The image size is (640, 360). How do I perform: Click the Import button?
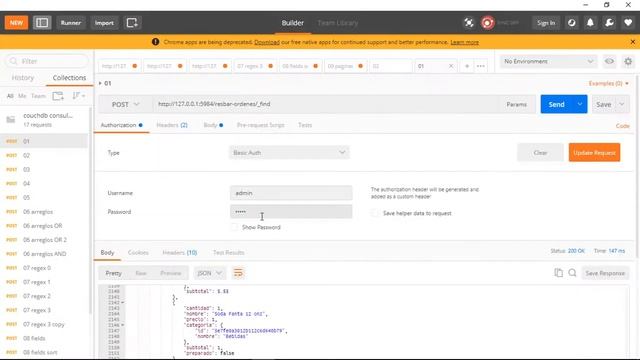104,23
